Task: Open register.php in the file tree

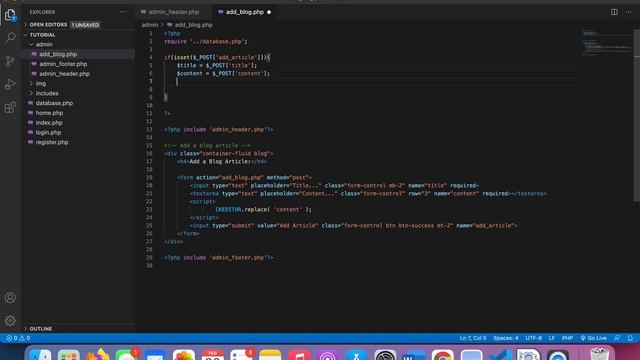Action: click(52, 142)
